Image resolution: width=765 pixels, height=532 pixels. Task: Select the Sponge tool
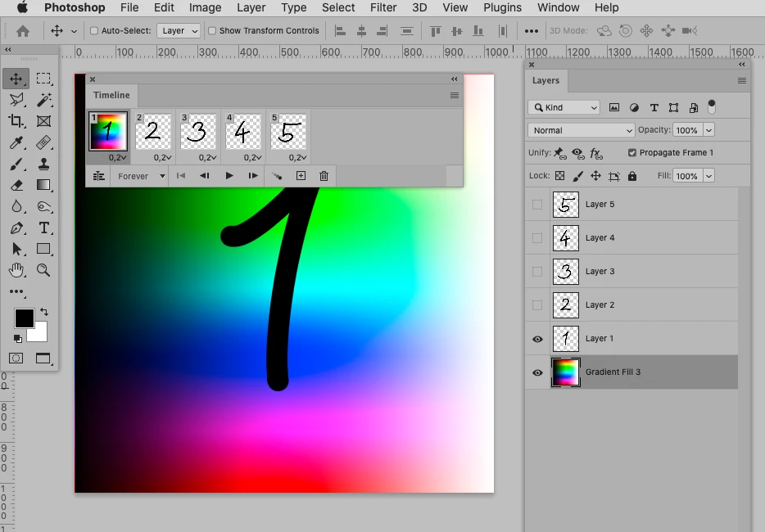tap(43, 206)
